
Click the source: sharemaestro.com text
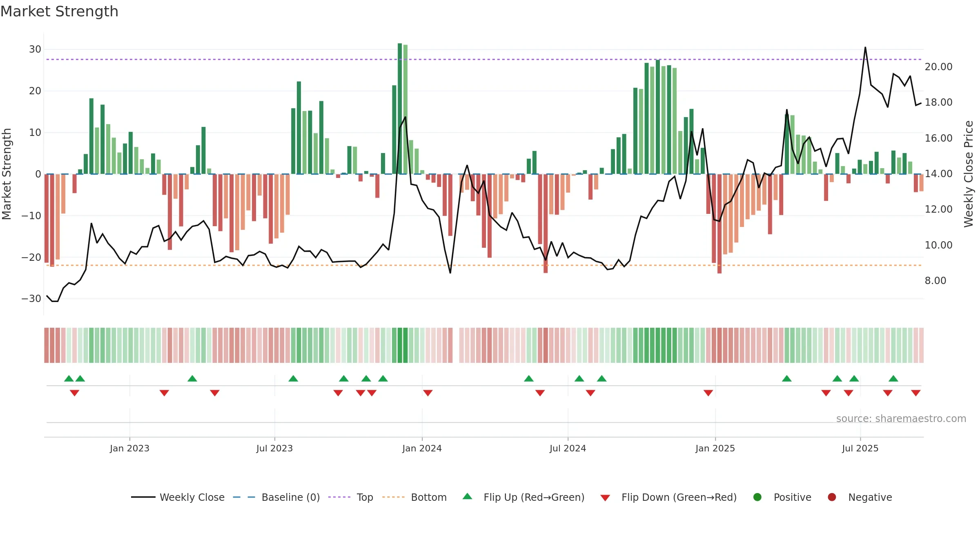901,419
